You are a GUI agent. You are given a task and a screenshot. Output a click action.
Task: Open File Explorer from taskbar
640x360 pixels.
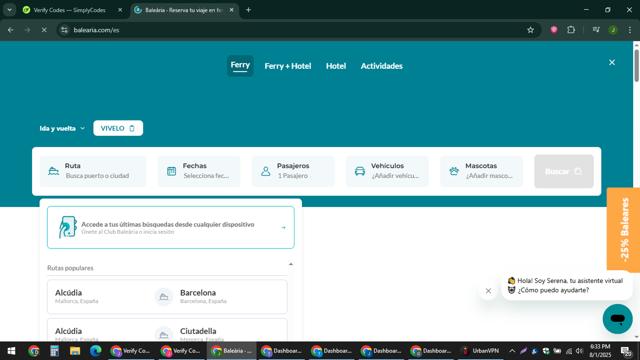(75, 351)
